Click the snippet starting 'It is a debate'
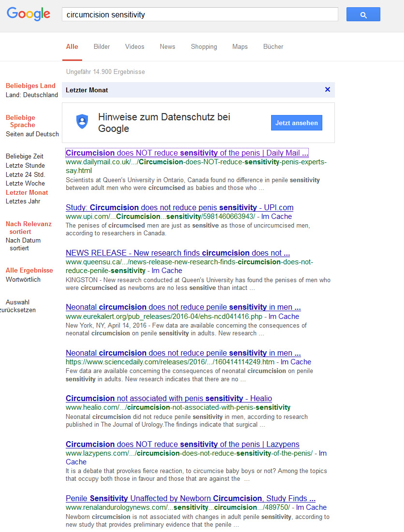The width and height of the screenshot is (404, 532). tap(196, 475)
